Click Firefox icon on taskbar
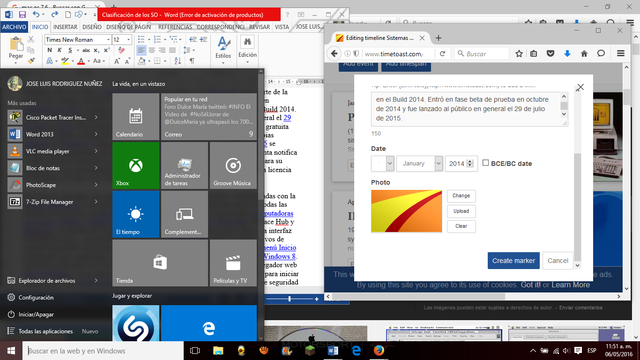This screenshot has width=640, height=360. coord(379,351)
